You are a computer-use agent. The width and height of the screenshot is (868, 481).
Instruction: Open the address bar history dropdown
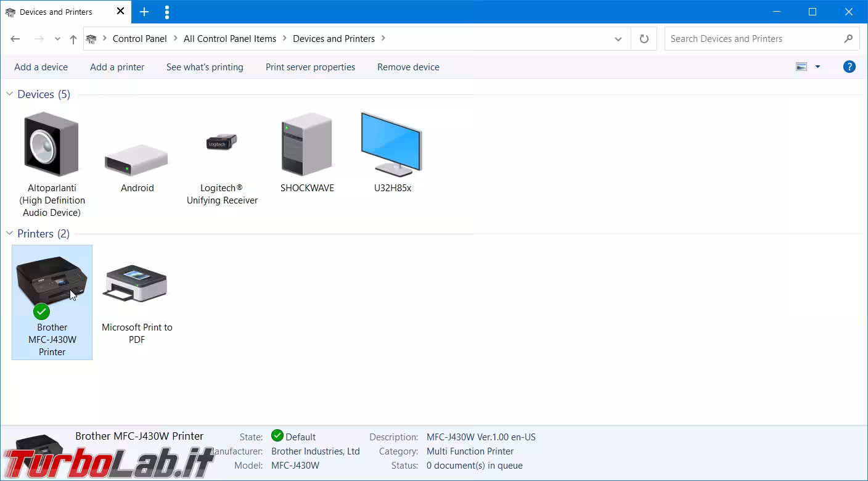[618, 39]
